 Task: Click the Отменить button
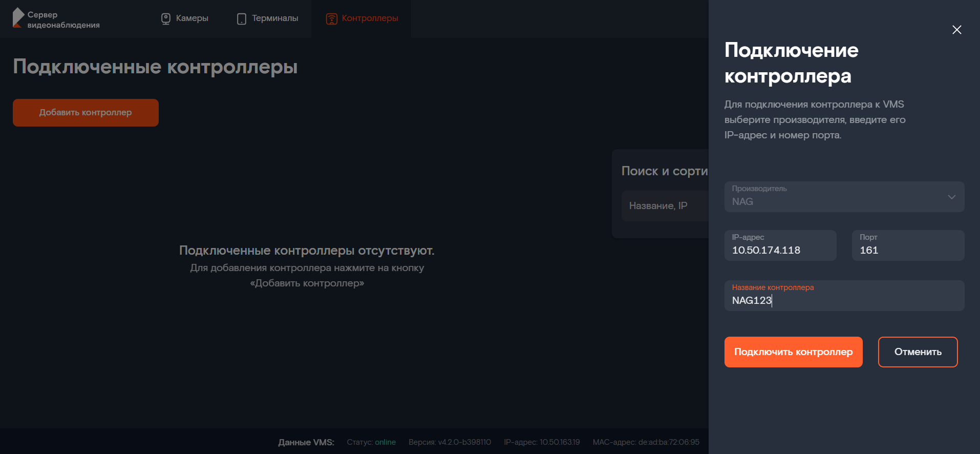point(918,352)
